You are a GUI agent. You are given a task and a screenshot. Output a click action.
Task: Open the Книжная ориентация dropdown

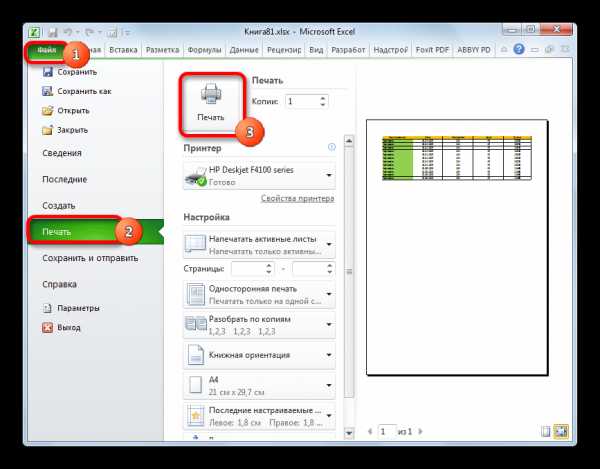click(x=259, y=355)
